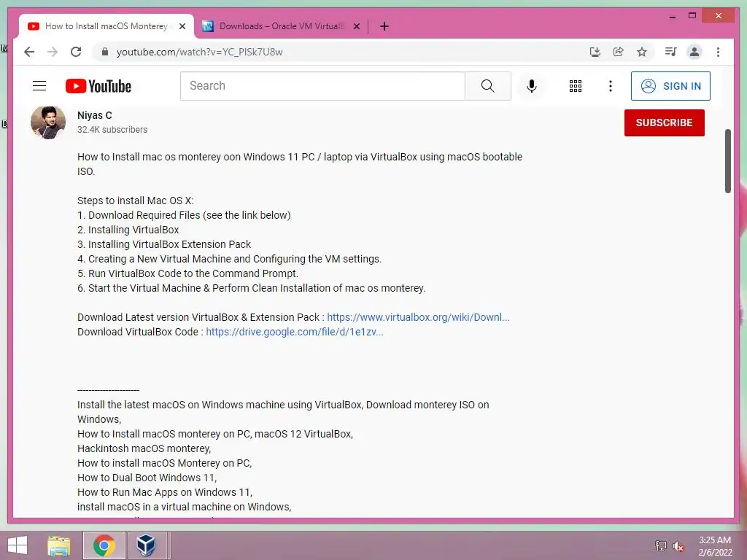Click the taskbar clock showing 3:25 AM
This screenshot has height=560, width=747.
(715, 545)
